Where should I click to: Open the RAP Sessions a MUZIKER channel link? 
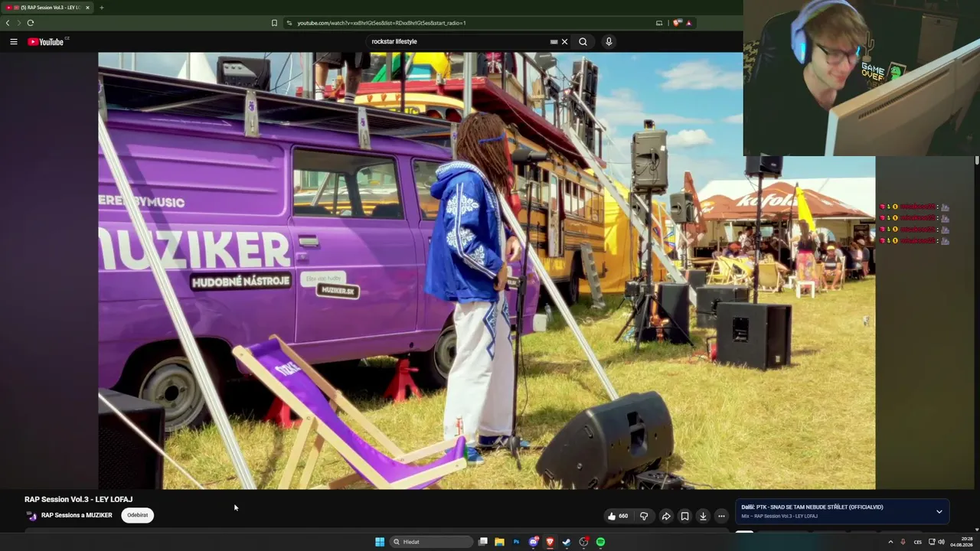77,515
